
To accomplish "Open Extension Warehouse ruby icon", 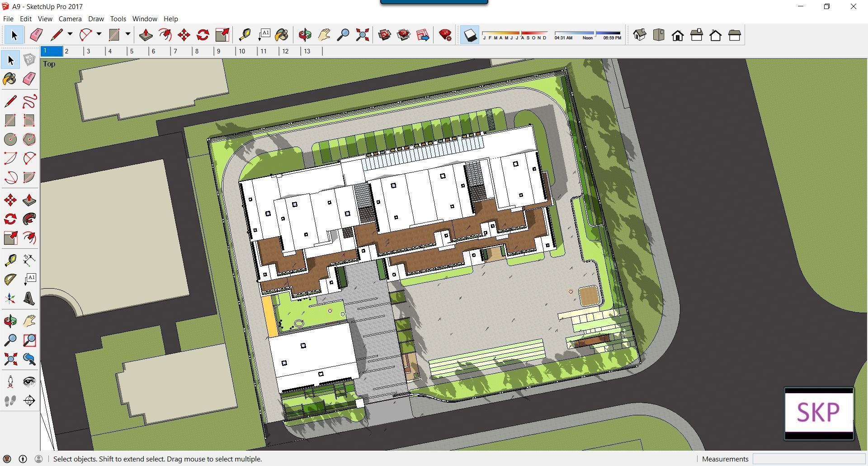I will tap(445, 35).
